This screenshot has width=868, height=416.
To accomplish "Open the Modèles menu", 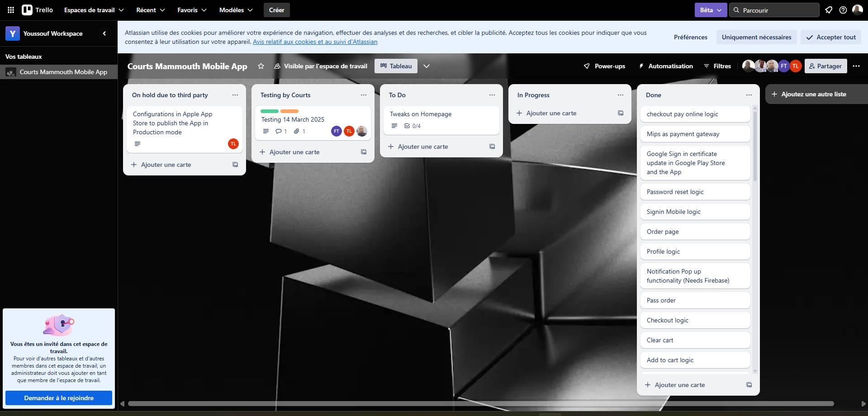I will 236,10.
